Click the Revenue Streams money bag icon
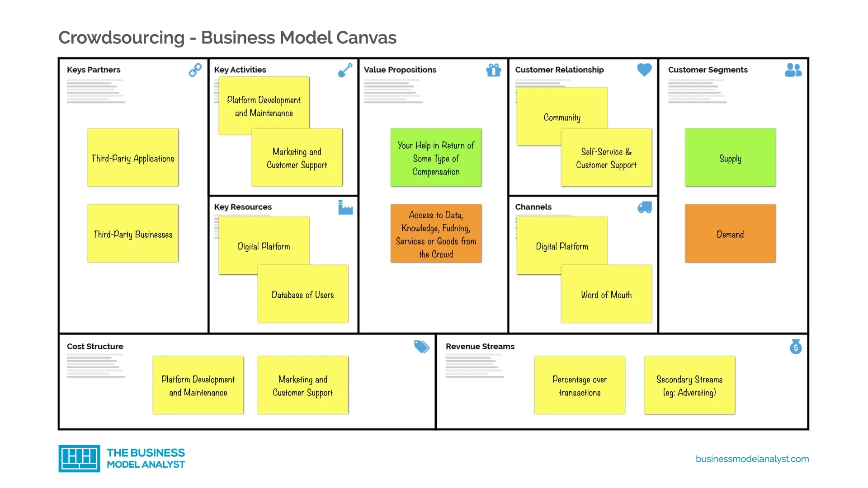The image size is (868, 488). [796, 347]
